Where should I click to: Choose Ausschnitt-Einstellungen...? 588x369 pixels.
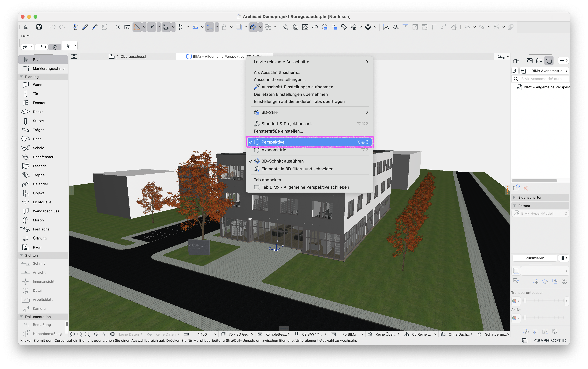tap(309, 80)
